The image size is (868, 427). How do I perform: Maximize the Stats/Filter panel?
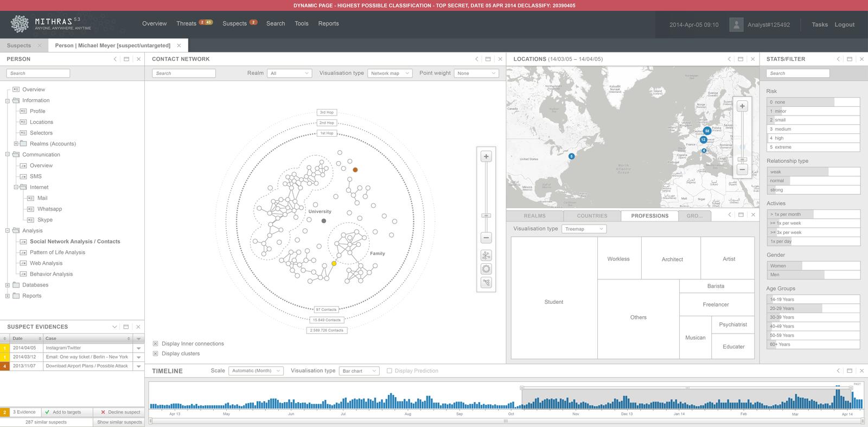click(850, 59)
